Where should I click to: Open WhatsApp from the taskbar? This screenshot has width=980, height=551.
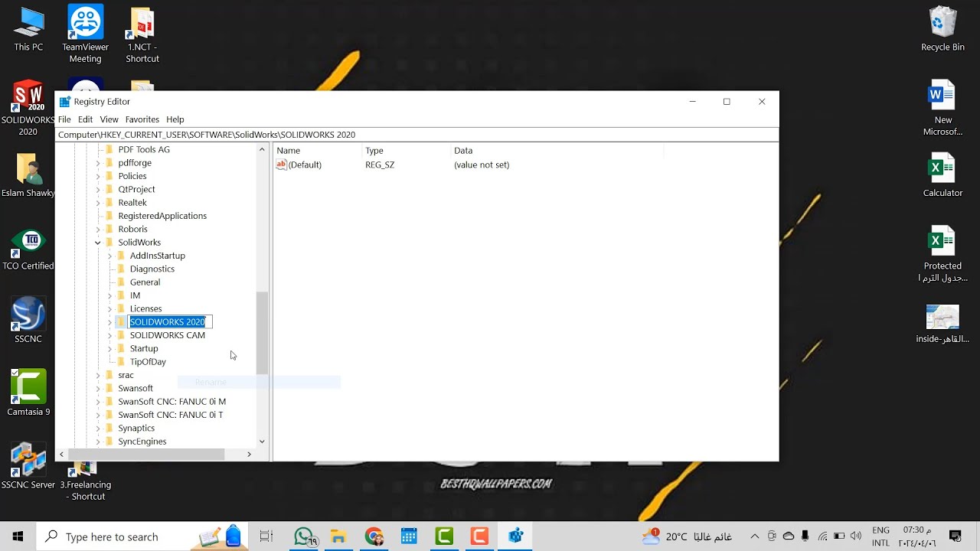pos(305,536)
